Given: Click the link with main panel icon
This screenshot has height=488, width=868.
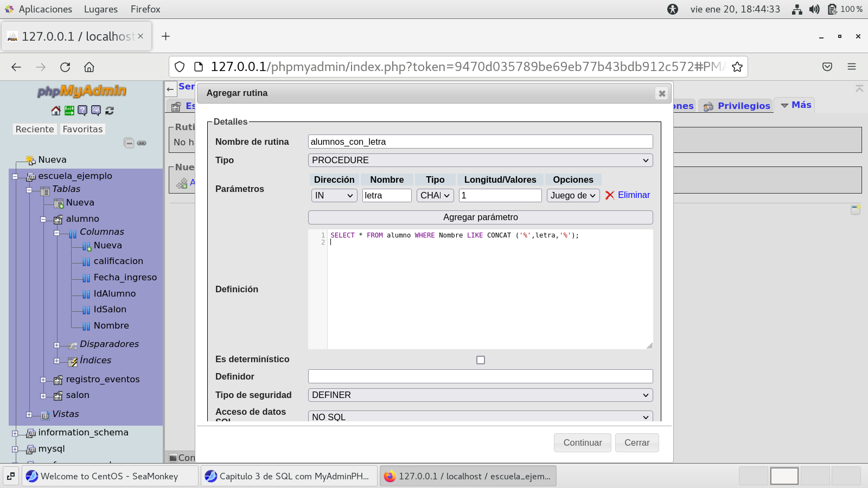Looking at the screenshot, I should [x=142, y=143].
